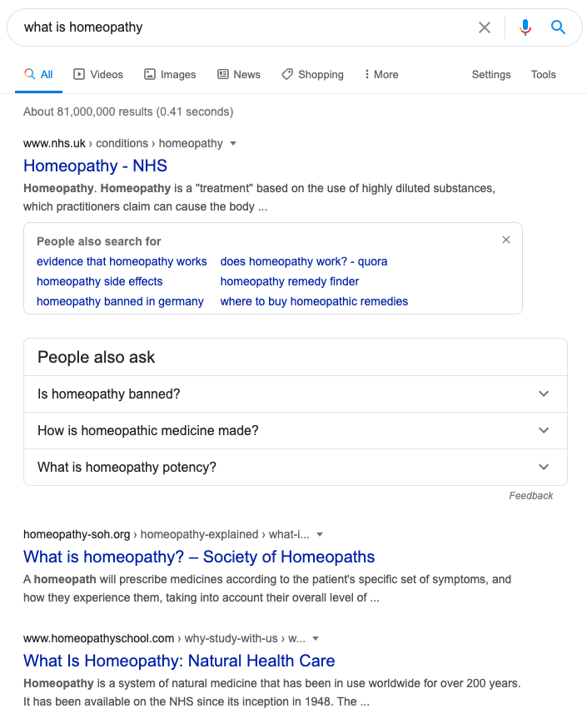Click the blue search magnifier button
This screenshot has height=728, width=587.
pos(558,27)
